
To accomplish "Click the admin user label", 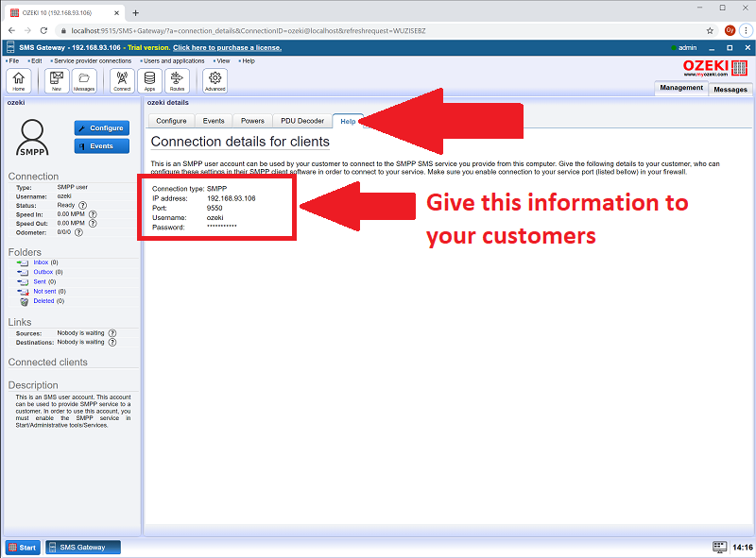I will pyautogui.click(x=688, y=48).
